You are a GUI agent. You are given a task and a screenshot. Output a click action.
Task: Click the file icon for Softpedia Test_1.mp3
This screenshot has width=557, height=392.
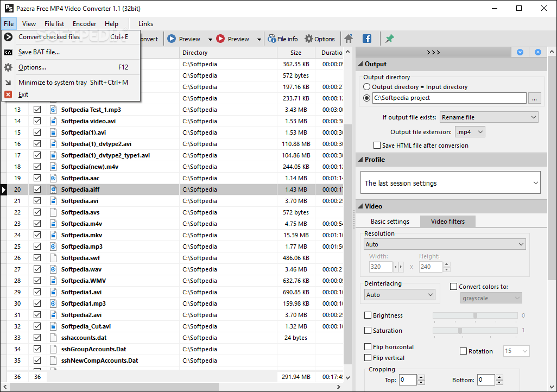click(53, 110)
